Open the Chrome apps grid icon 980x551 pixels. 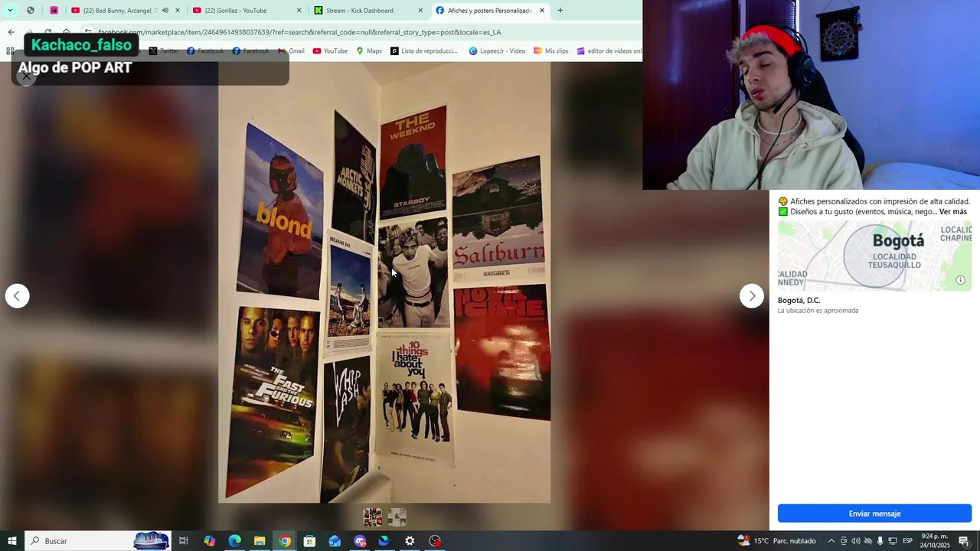click(10, 51)
